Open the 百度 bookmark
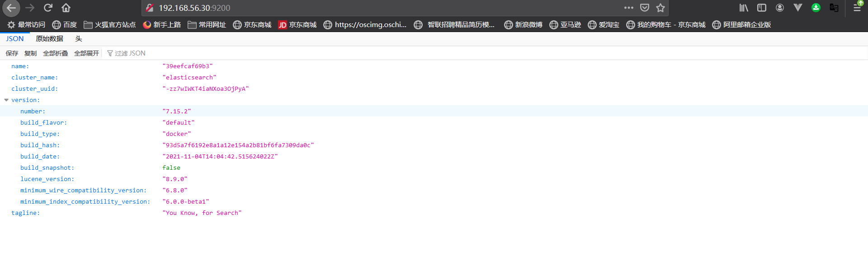The image size is (868, 270). [x=65, y=25]
